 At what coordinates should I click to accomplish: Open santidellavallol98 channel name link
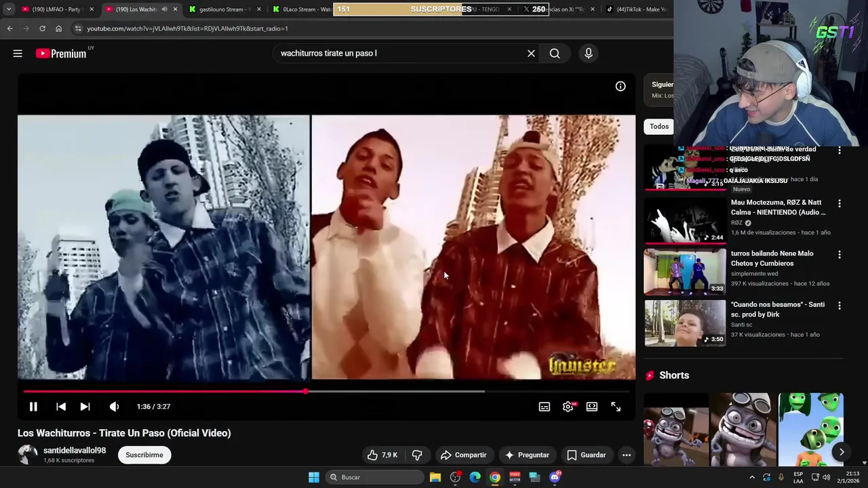pyautogui.click(x=75, y=450)
